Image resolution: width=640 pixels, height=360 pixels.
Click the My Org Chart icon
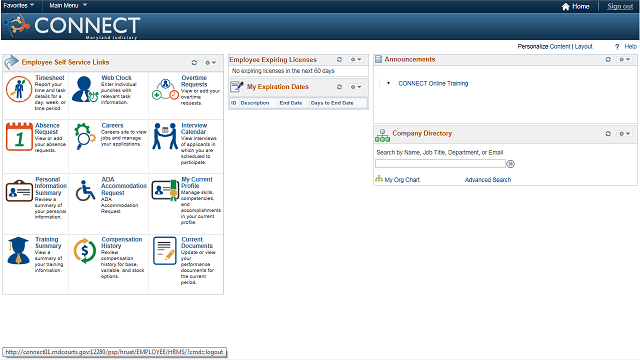pos(379,179)
